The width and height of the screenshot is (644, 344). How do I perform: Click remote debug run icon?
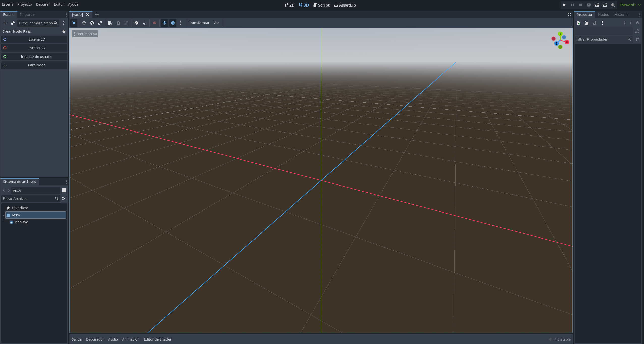click(x=589, y=5)
